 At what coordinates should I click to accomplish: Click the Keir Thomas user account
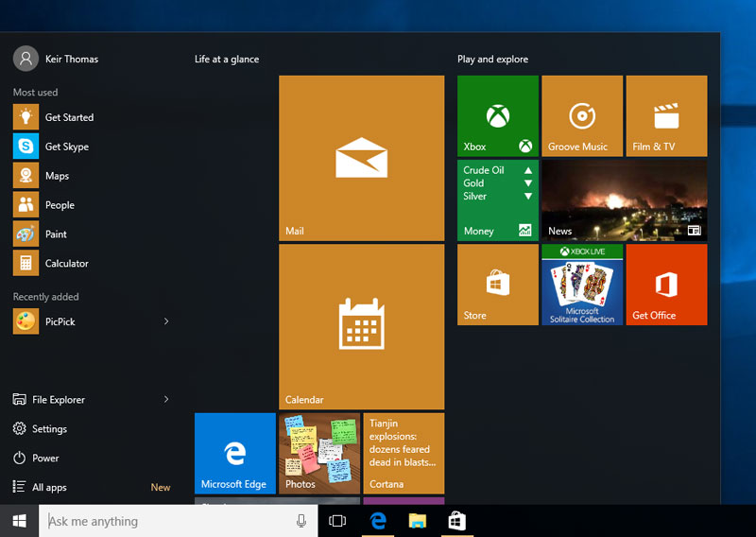[56, 59]
